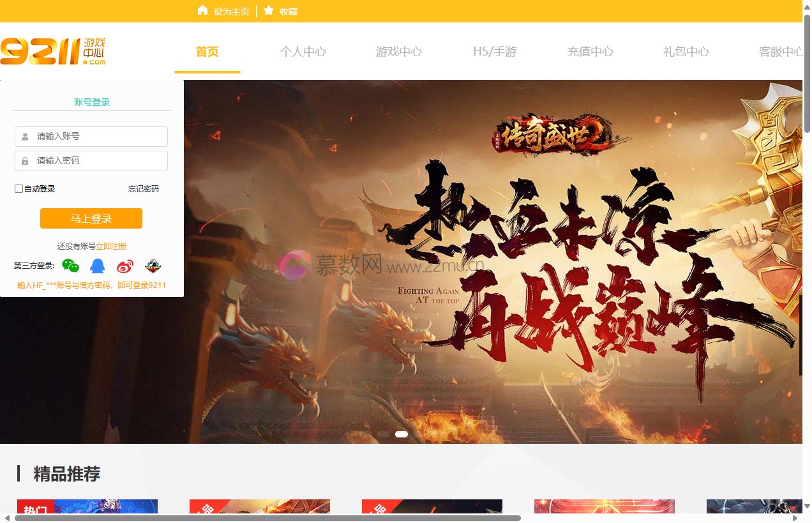Open the H5/手游 navigation tab
The image size is (812, 523).
click(x=494, y=52)
